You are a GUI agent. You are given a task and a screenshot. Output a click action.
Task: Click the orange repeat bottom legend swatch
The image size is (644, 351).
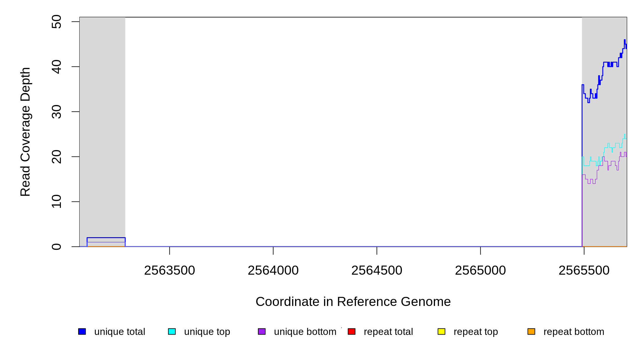[x=531, y=331]
